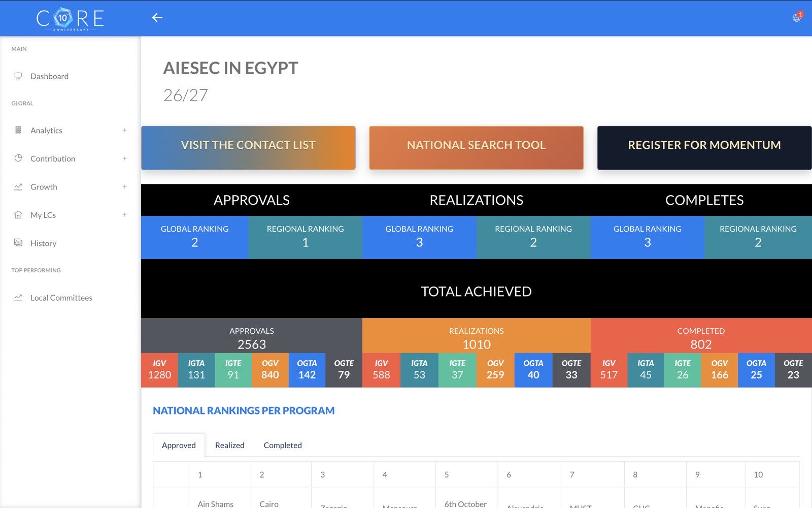This screenshot has width=812, height=508.
Task: Expand the Contribution submenu with its plus
Action: point(124,158)
